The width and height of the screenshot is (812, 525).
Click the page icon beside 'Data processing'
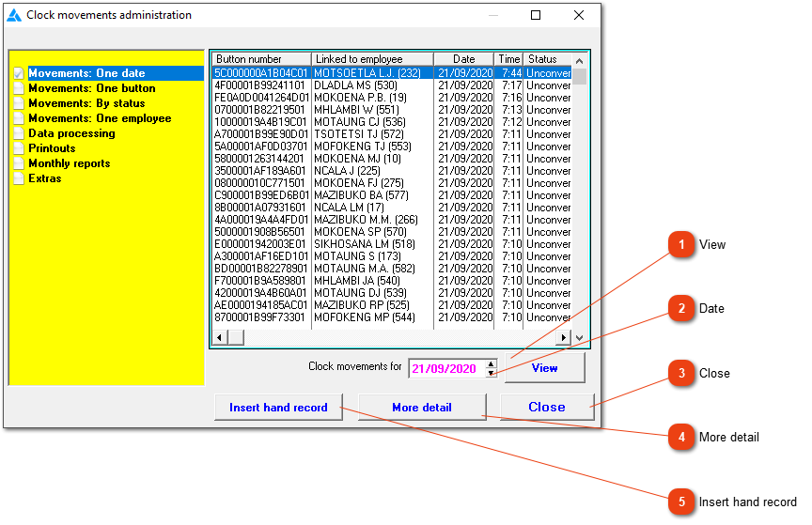pos(19,133)
